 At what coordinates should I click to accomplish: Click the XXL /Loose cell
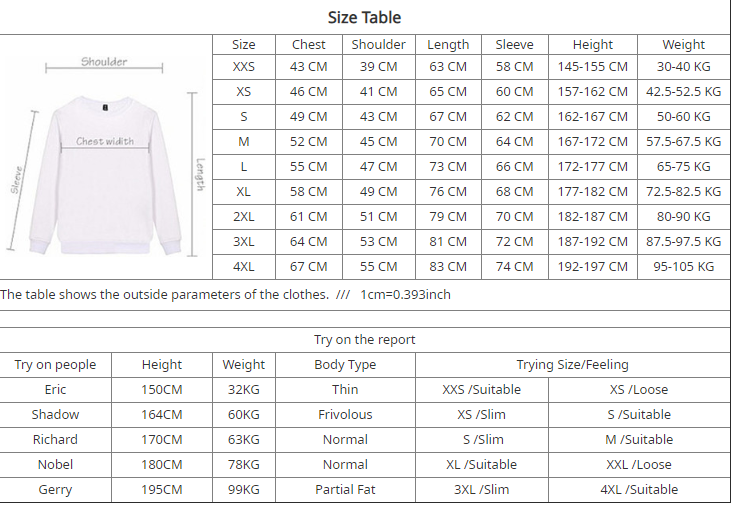[x=639, y=464]
